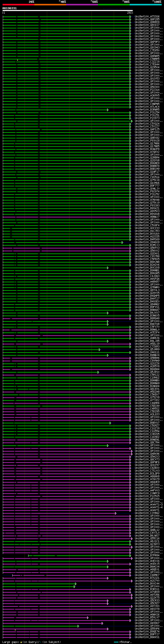Select label UniRef100_A7ESF4
Viewport: 164px width, 644px height.
(x=147, y=333)
